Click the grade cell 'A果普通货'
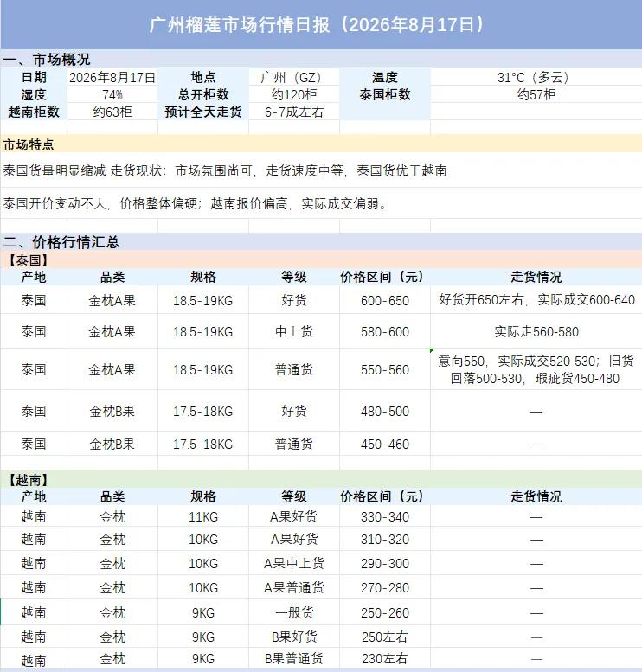 click(x=294, y=587)
